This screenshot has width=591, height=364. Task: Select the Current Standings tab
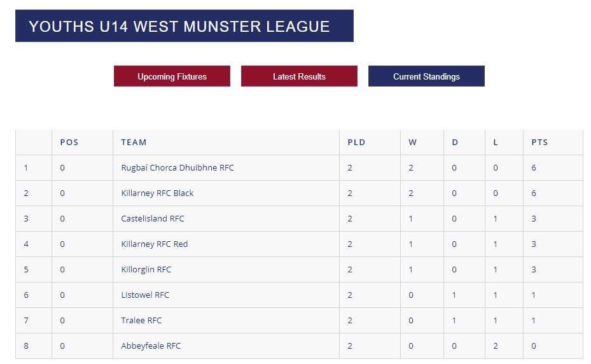(426, 76)
